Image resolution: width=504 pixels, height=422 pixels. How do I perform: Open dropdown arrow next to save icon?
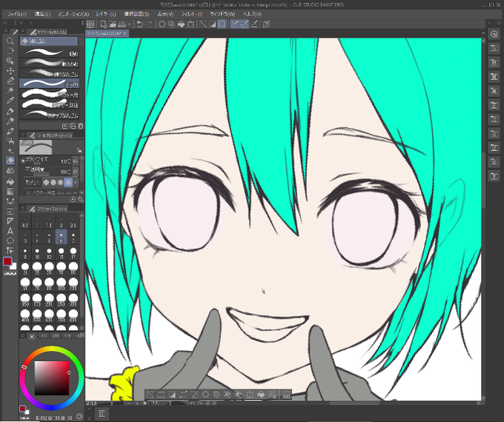[x=129, y=24]
